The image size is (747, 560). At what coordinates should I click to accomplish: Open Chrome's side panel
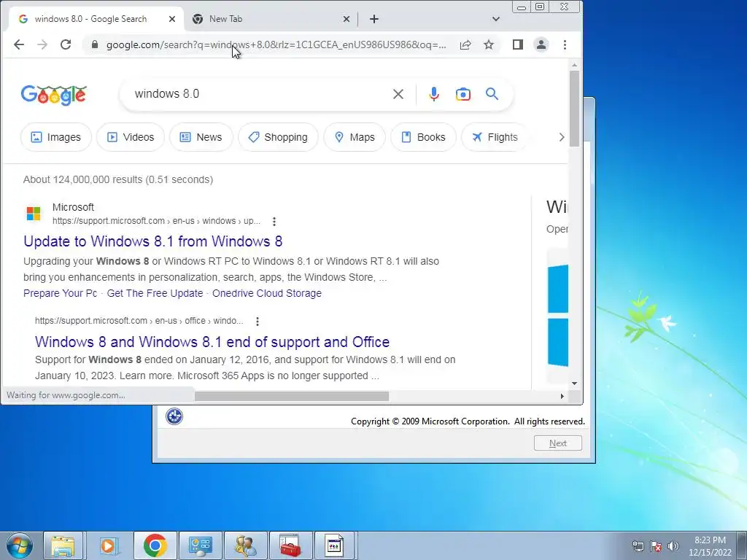[x=518, y=44]
